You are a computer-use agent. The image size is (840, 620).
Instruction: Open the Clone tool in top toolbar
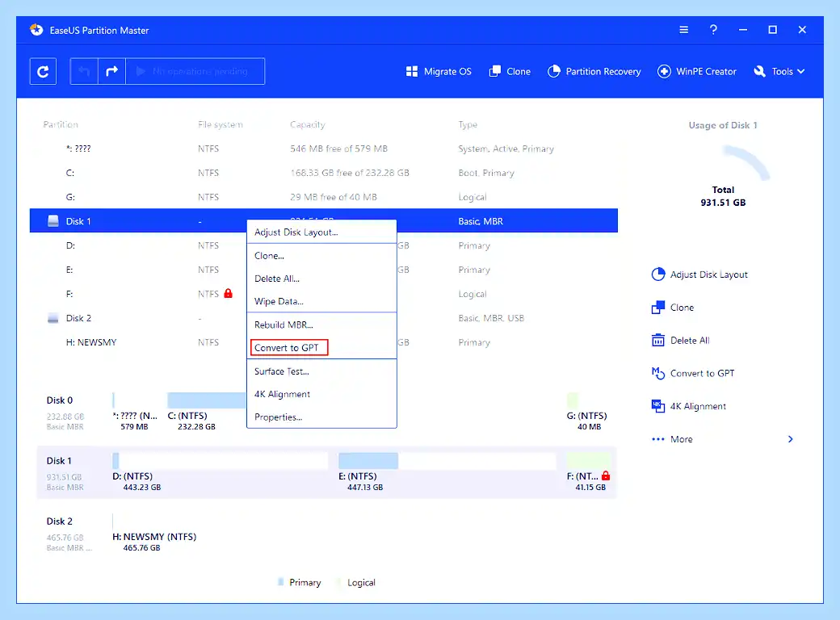[510, 71]
